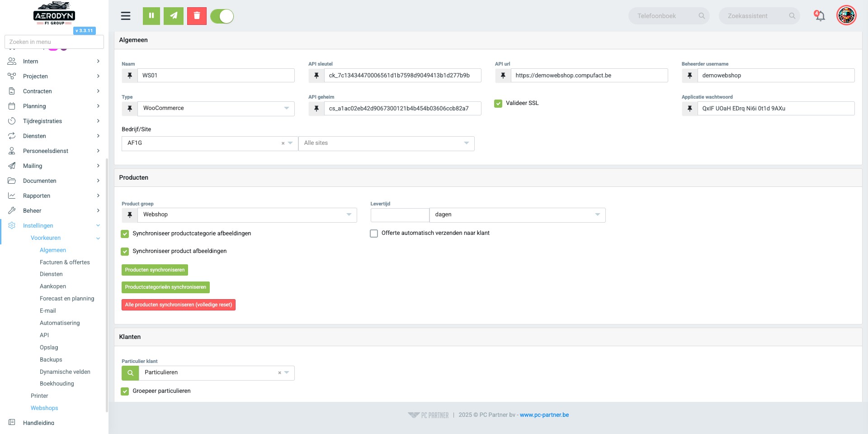Image resolution: width=868 pixels, height=434 pixels.
Task: Open Aankopen preferences
Action: 53,286
